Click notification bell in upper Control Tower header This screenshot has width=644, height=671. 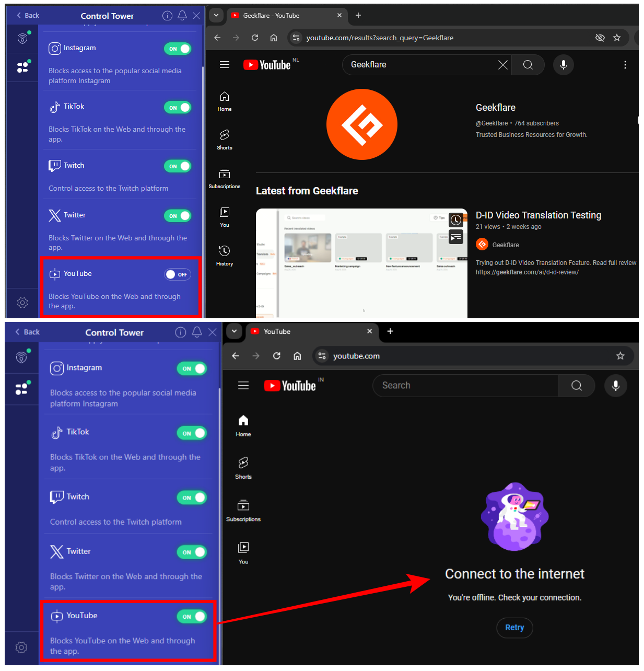click(x=182, y=16)
